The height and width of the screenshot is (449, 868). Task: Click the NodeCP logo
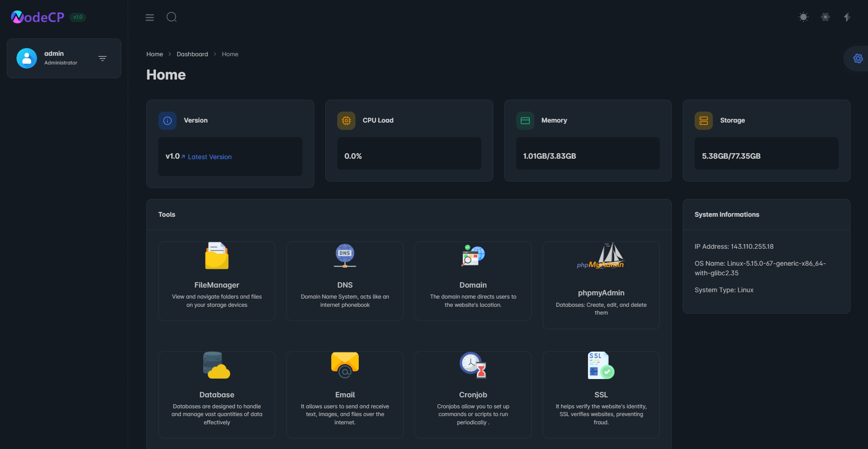[x=38, y=17]
